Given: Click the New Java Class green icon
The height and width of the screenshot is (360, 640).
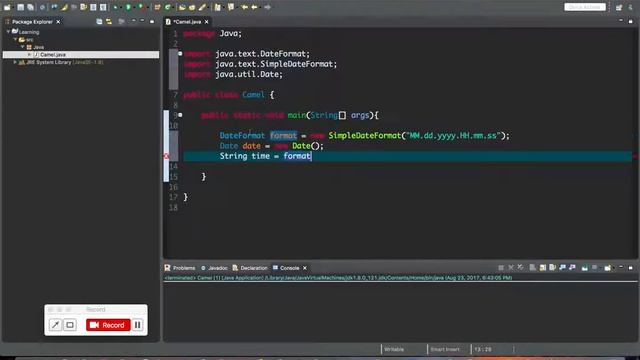Looking at the screenshot, I should click(x=168, y=7).
